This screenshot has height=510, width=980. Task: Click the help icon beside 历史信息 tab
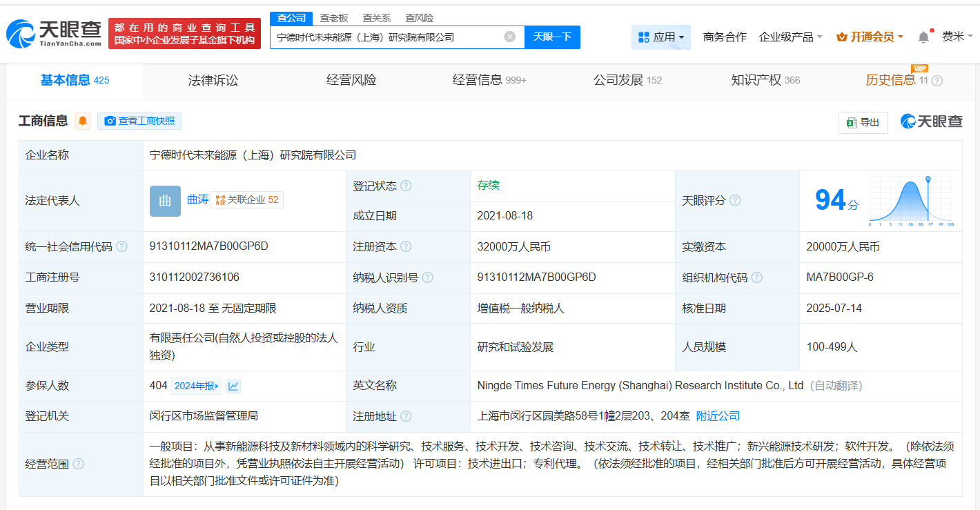point(937,81)
